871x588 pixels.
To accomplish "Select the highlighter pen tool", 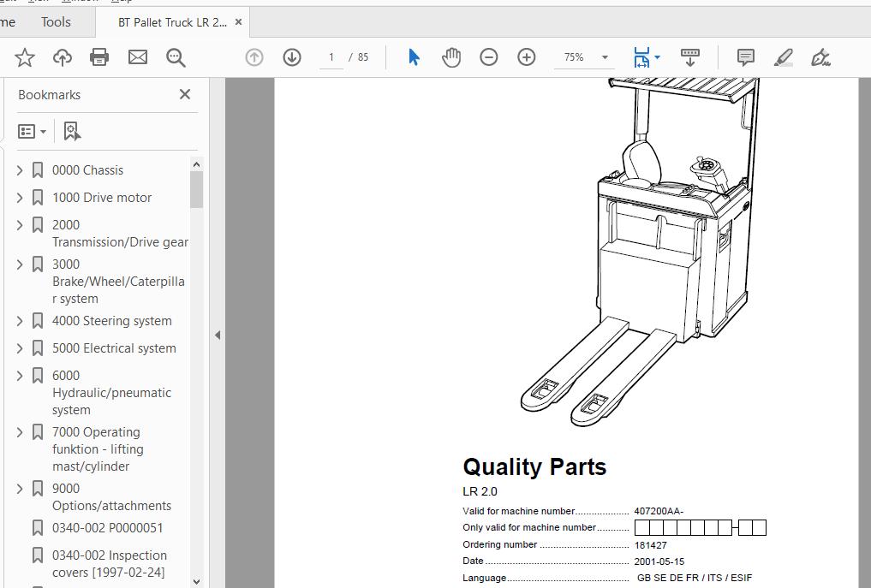I will (784, 57).
